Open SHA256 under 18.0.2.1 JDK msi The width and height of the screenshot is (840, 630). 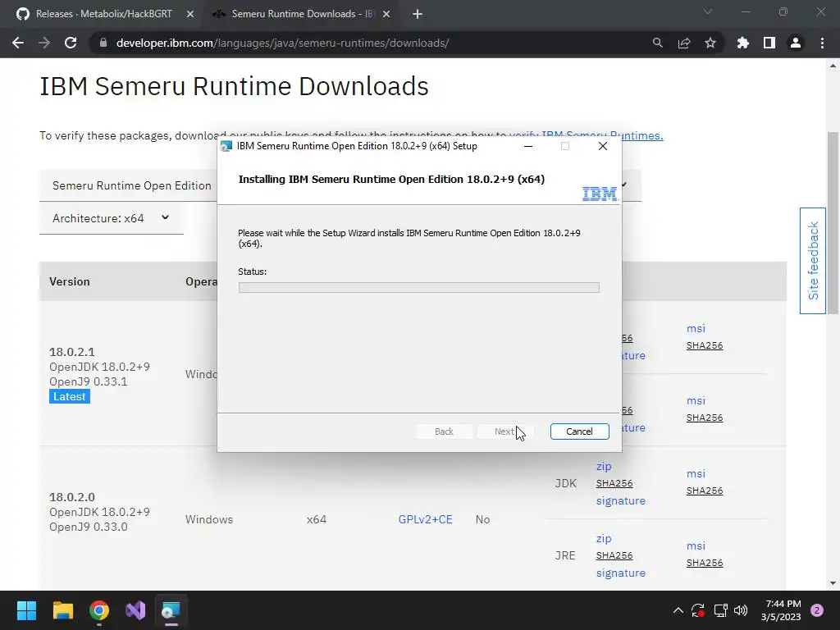tap(705, 345)
